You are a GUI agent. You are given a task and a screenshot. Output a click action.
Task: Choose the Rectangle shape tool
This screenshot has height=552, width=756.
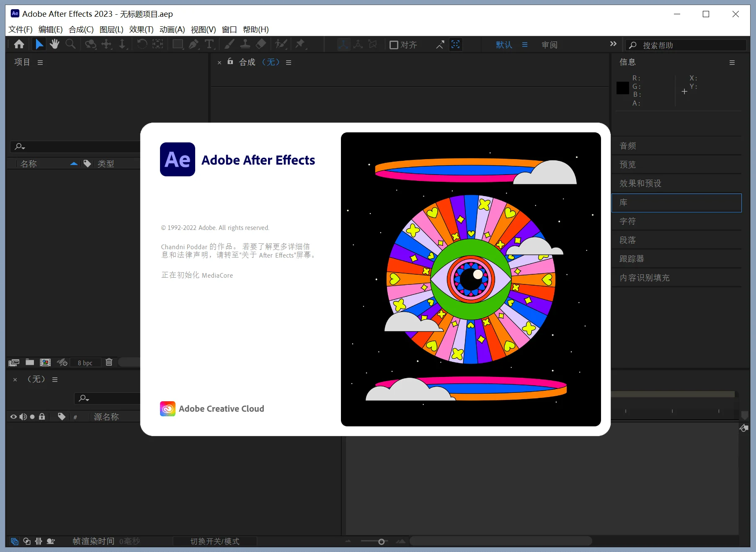click(x=178, y=44)
